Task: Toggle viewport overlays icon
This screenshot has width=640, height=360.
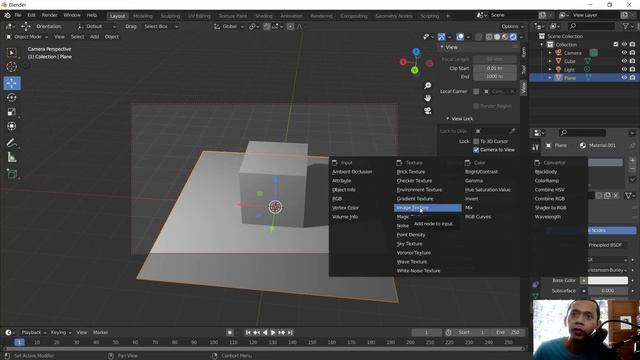Action: [460, 37]
